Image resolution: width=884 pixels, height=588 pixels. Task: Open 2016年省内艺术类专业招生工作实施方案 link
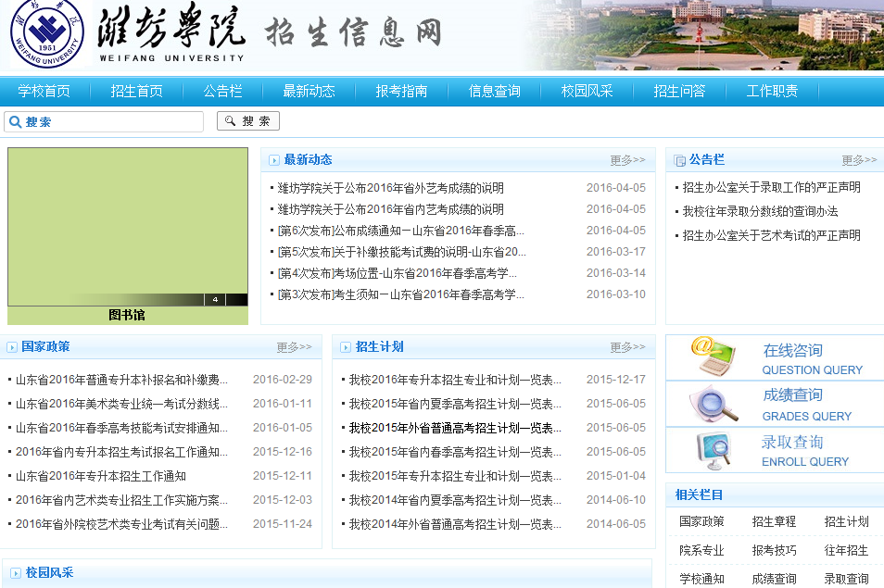pos(121,500)
